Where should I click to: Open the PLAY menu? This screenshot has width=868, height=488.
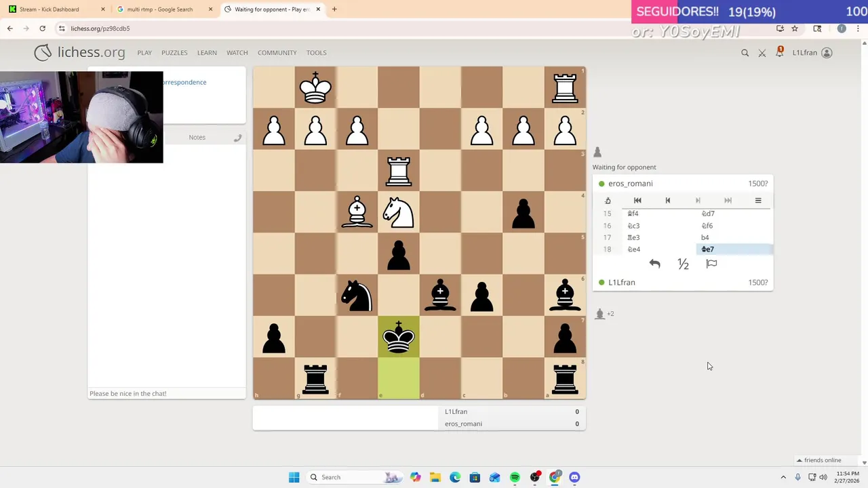click(x=144, y=53)
